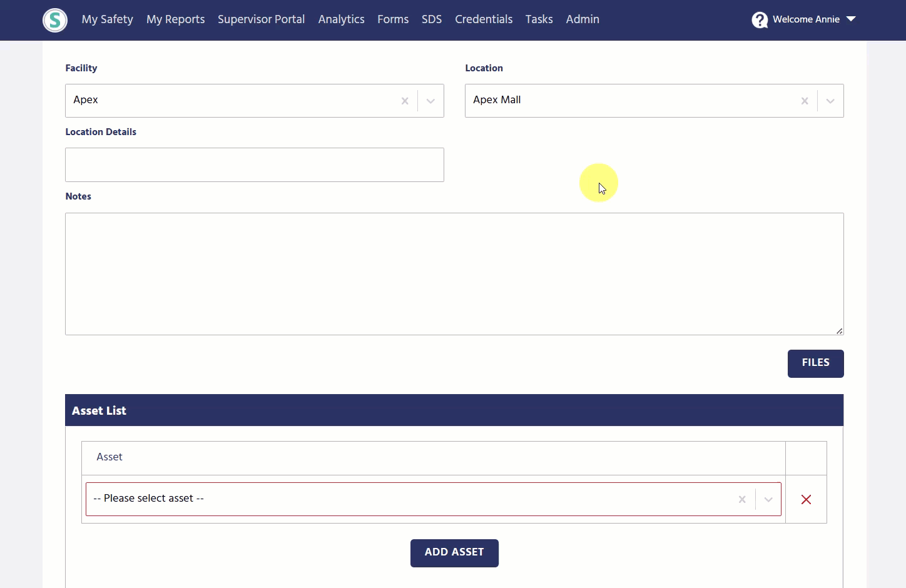
Task: Clear the asset selection using the x icon
Action: (x=742, y=499)
